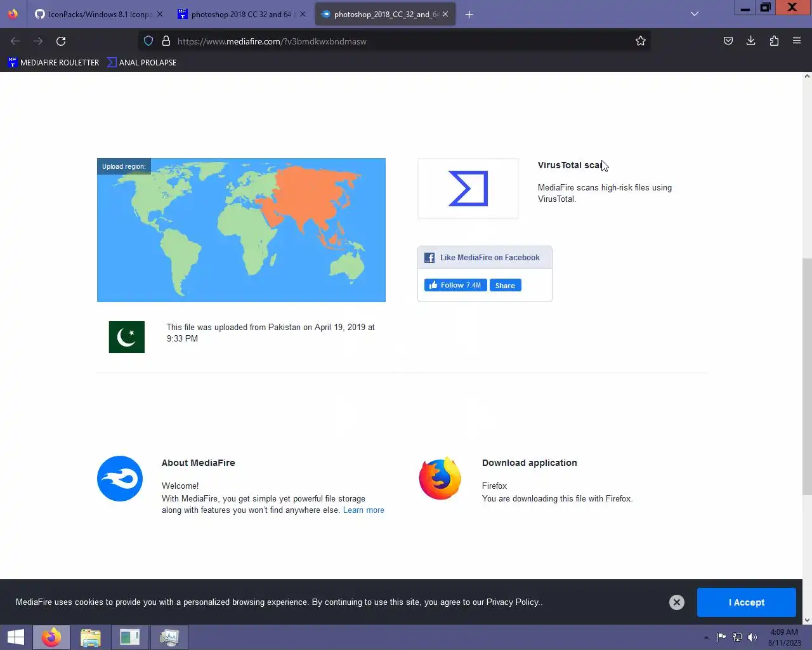Click the Firefox icon in the title bar
This screenshot has width=812, height=650.
(x=13, y=14)
